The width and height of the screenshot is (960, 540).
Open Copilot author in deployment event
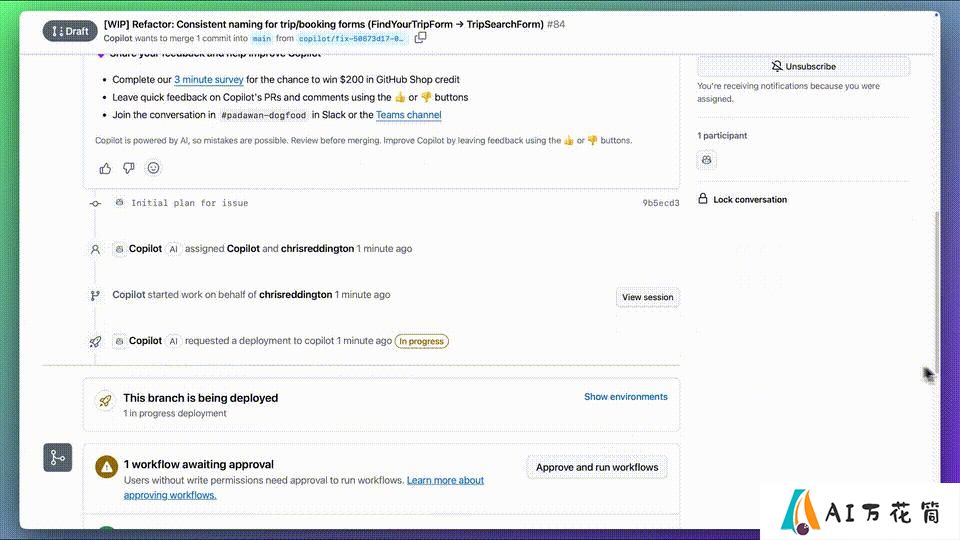point(145,340)
